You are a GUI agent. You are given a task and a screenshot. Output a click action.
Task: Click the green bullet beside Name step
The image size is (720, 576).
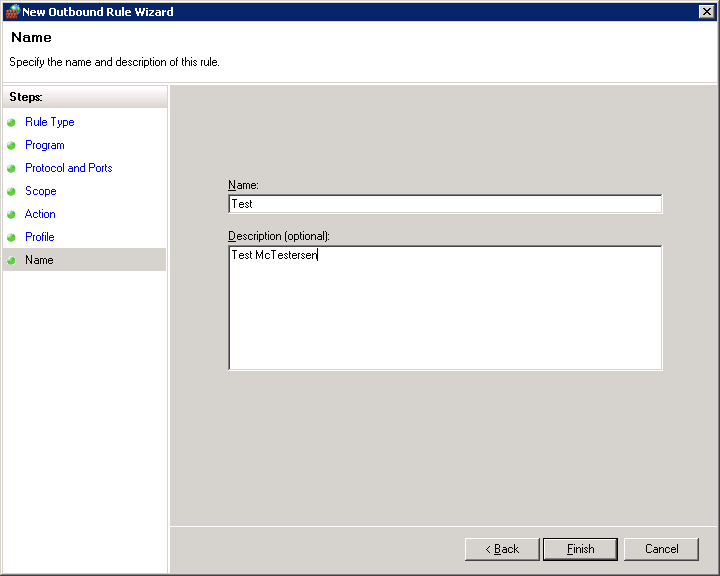point(11,260)
